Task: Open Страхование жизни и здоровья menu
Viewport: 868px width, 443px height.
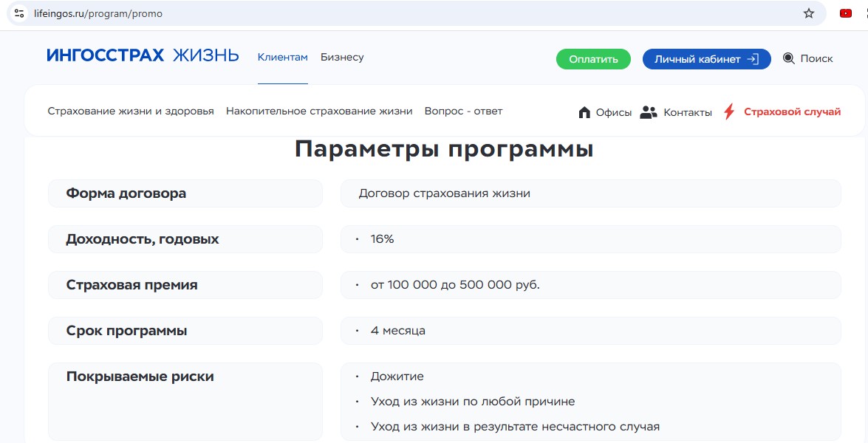Action: 131,111
